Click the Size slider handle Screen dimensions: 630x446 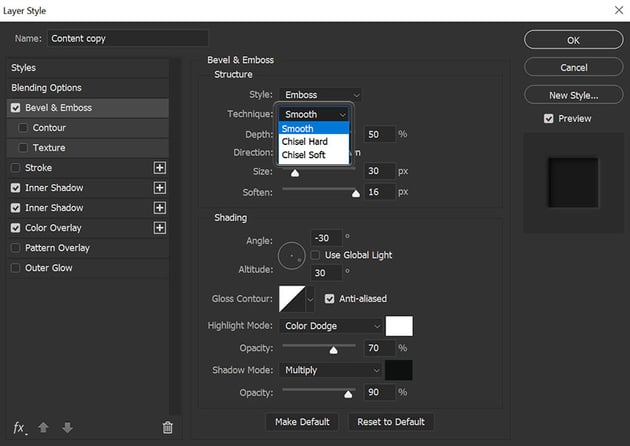(x=295, y=173)
